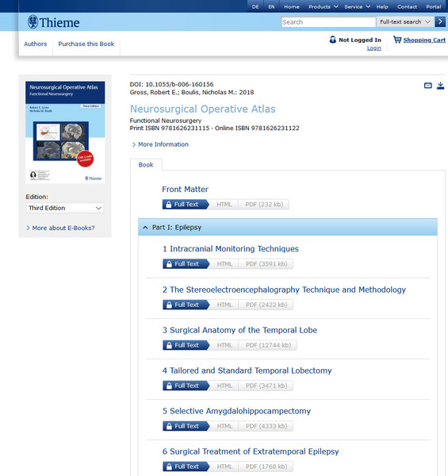Click HTML for Surgical Anatomy chapter
The image size is (448, 476).
pos(224,345)
